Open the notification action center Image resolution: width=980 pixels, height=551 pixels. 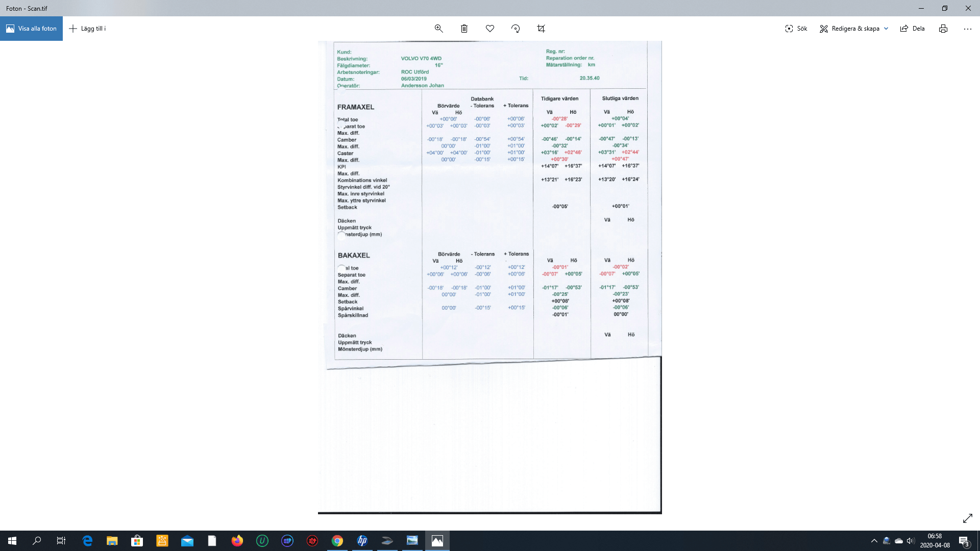964,541
